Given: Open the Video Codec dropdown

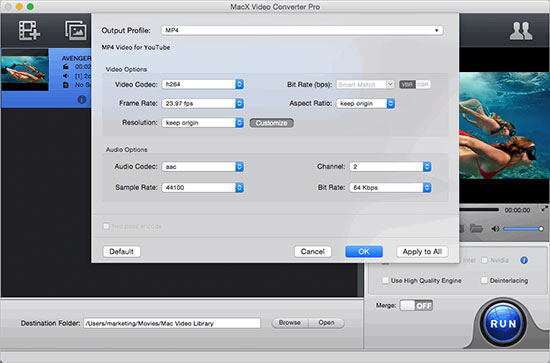Looking at the screenshot, I should [203, 84].
